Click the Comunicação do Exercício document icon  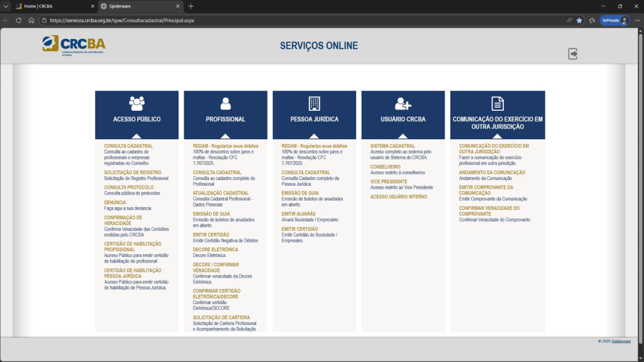click(497, 103)
